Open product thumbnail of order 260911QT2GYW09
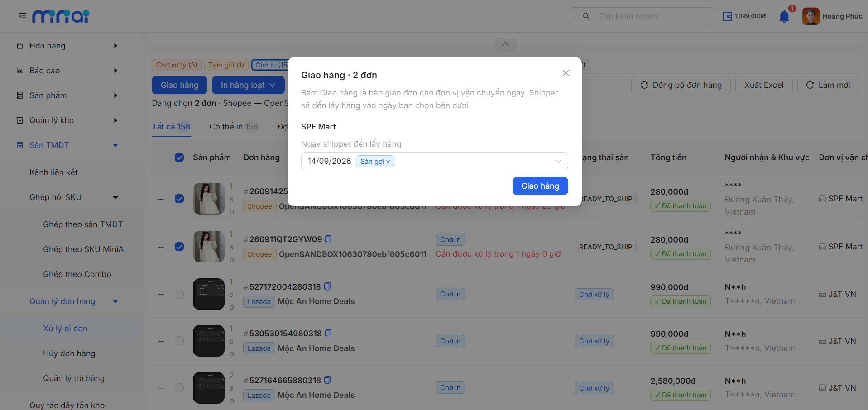The height and width of the screenshot is (410, 868). click(209, 247)
